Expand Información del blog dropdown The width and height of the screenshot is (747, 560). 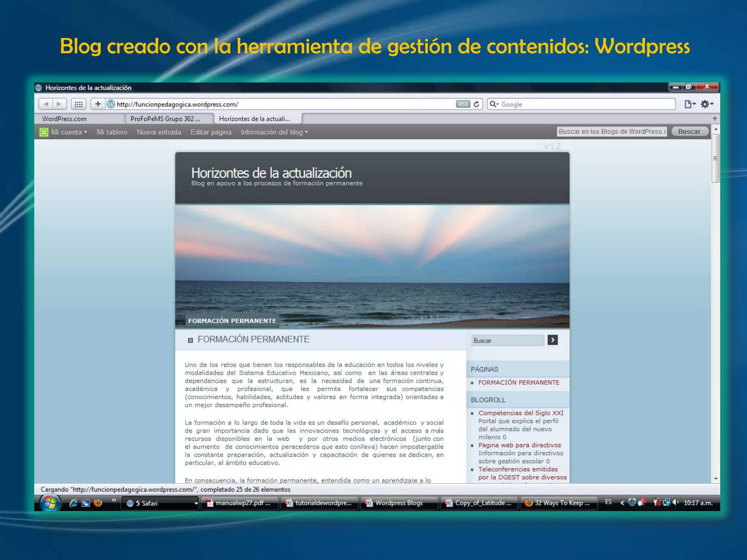(274, 132)
